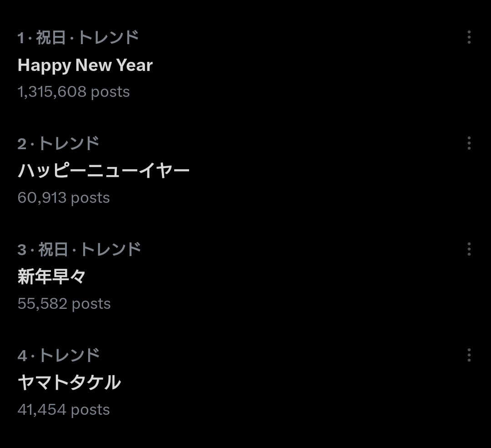The width and height of the screenshot is (491, 448).
Task: Click the トレンド label above ハッピーニューイヤー
Action: [69, 144]
